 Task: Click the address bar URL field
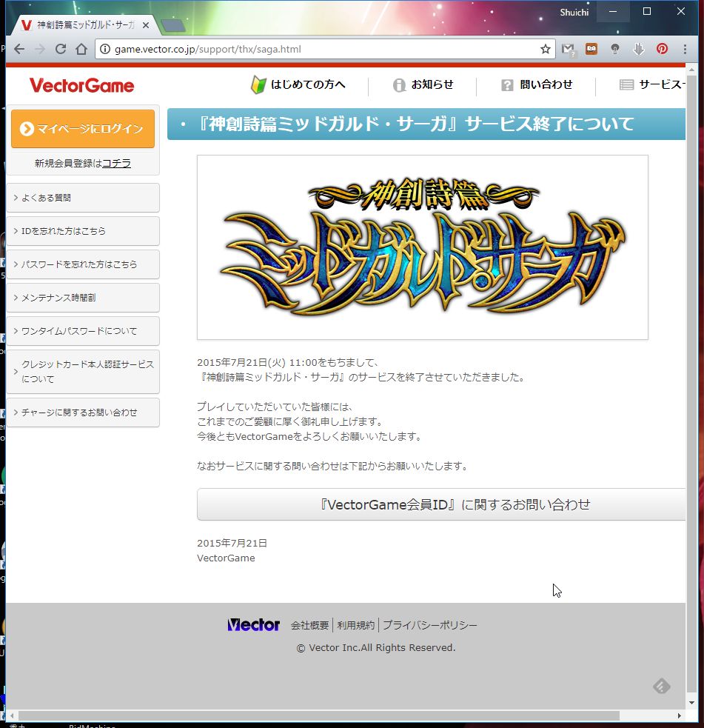[x=325, y=49]
